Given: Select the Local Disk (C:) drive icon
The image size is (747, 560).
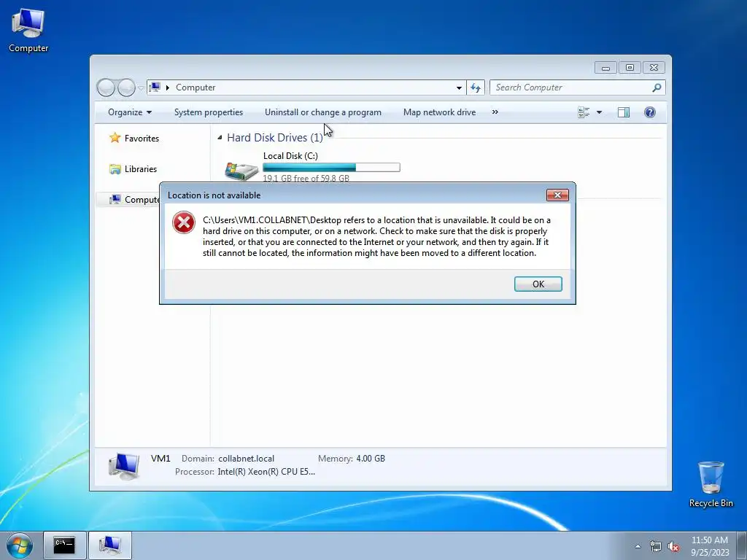Looking at the screenshot, I should pos(241,170).
